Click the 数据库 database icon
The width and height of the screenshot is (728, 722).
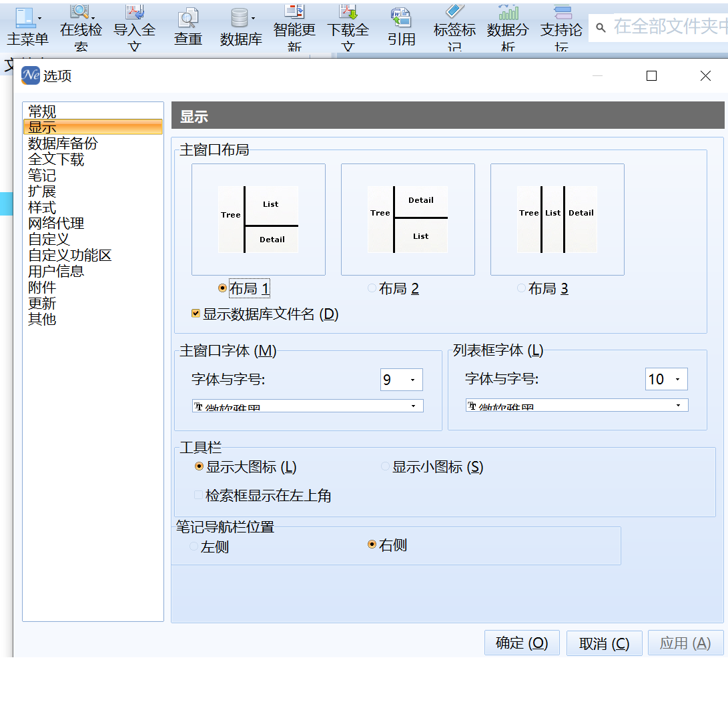(x=240, y=19)
